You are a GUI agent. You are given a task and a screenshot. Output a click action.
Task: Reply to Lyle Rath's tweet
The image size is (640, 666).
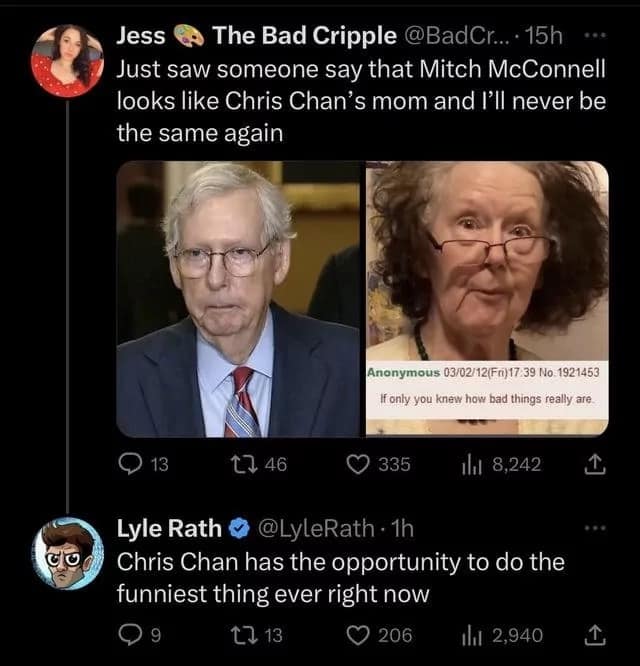coord(129,633)
